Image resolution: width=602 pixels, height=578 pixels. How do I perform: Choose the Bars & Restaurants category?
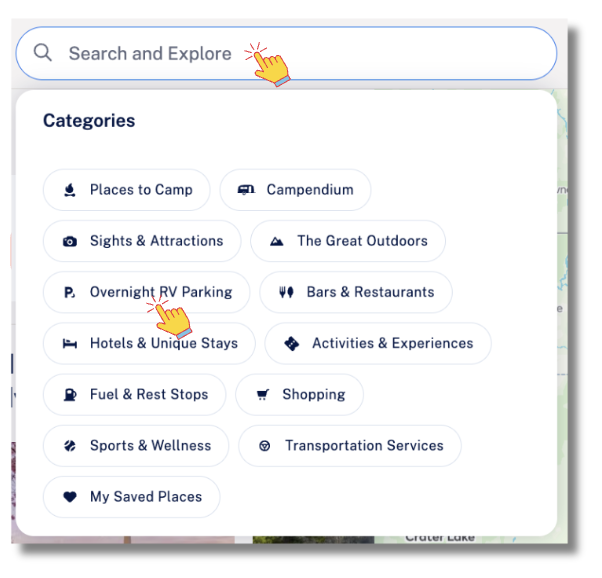pos(356,292)
